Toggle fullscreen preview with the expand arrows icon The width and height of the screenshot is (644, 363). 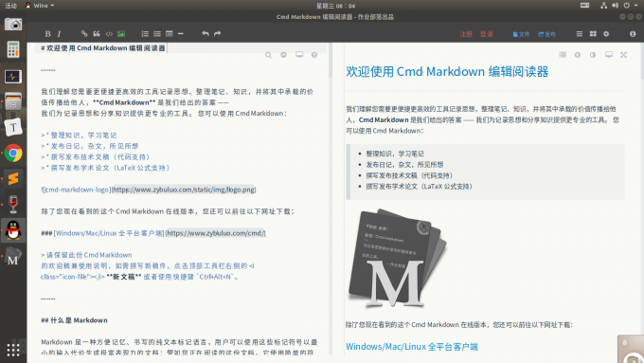[623, 55]
